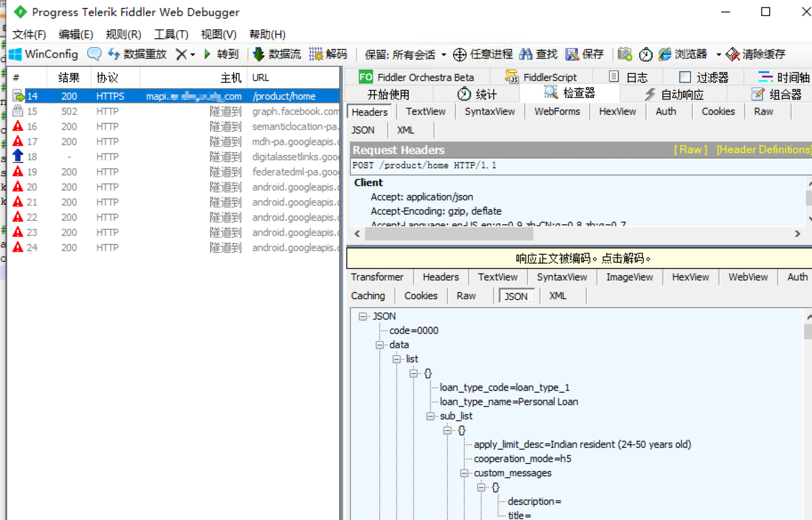Open WinConfig from the toolbar
Image resolution: width=812 pixels, height=520 pixels.
tap(44, 54)
